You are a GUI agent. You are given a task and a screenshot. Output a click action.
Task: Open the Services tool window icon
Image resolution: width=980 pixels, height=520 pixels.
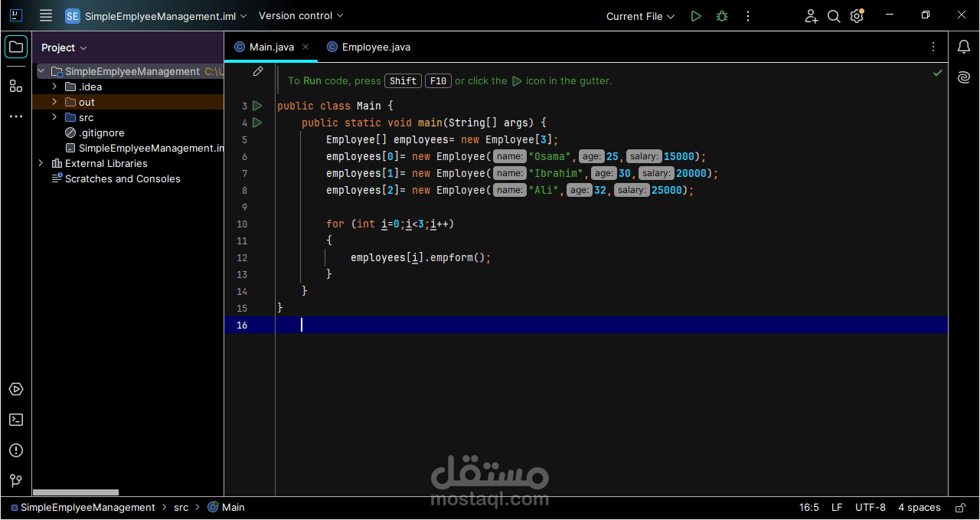(x=16, y=389)
